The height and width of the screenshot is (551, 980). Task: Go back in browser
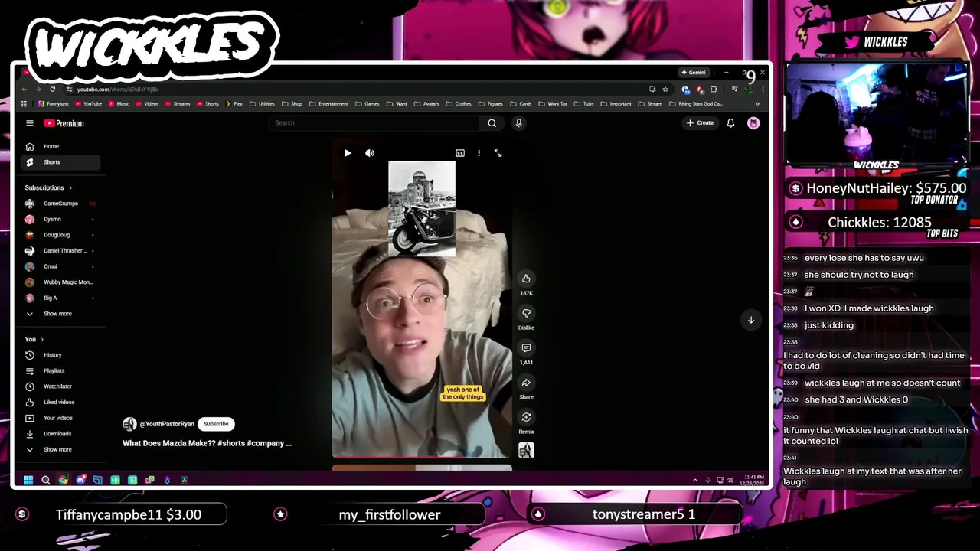click(x=24, y=90)
